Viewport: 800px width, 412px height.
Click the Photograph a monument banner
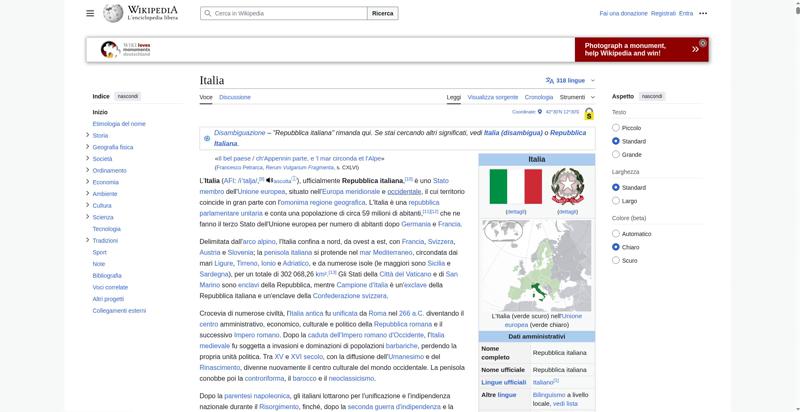click(642, 49)
